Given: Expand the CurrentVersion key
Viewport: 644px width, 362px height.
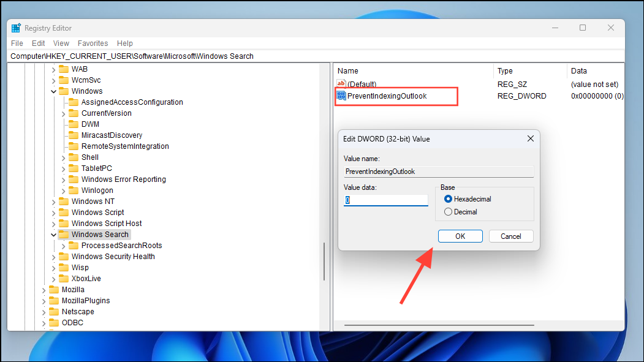Looking at the screenshot, I should [63, 113].
